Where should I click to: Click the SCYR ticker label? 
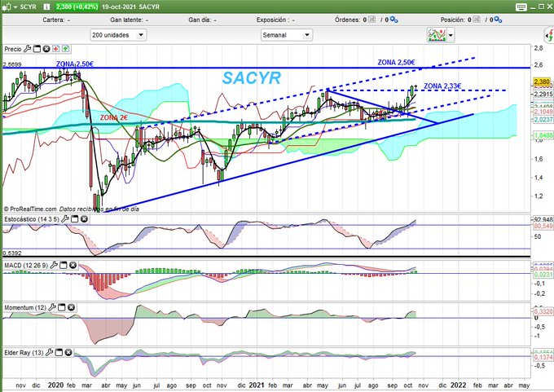coord(28,7)
